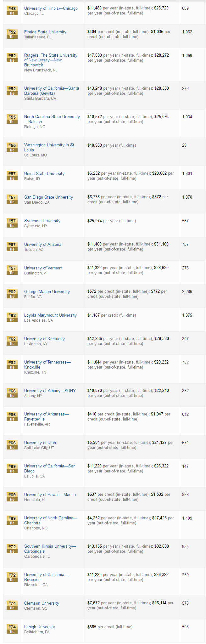Open Boise State University link

(x=44, y=173)
